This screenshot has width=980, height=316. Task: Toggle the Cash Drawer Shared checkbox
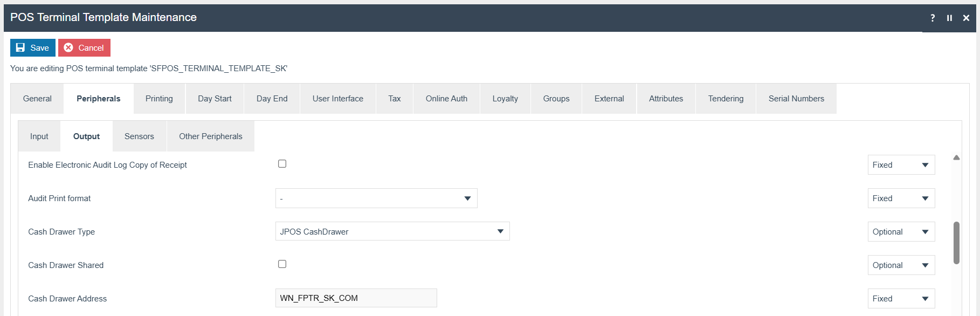point(282,264)
